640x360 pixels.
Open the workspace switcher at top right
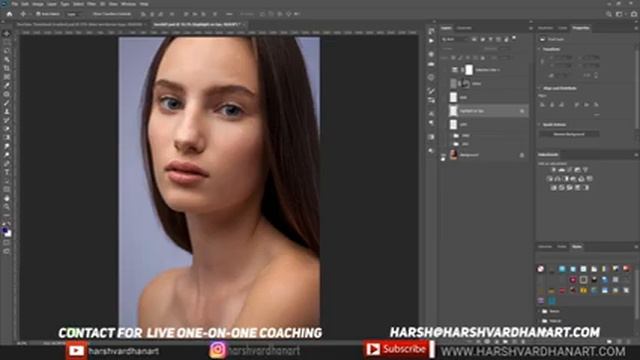[619, 14]
